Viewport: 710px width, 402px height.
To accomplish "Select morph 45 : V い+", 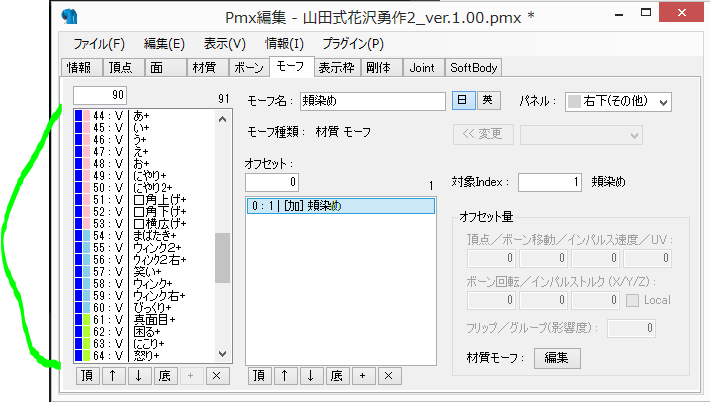I will pyautogui.click(x=145, y=128).
